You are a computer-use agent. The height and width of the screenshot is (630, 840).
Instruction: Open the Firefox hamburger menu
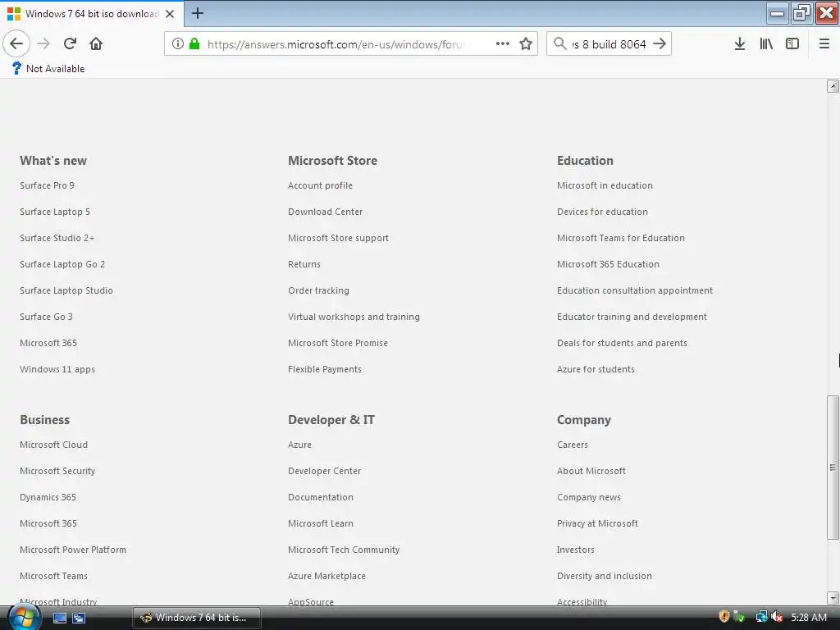click(824, 43)
